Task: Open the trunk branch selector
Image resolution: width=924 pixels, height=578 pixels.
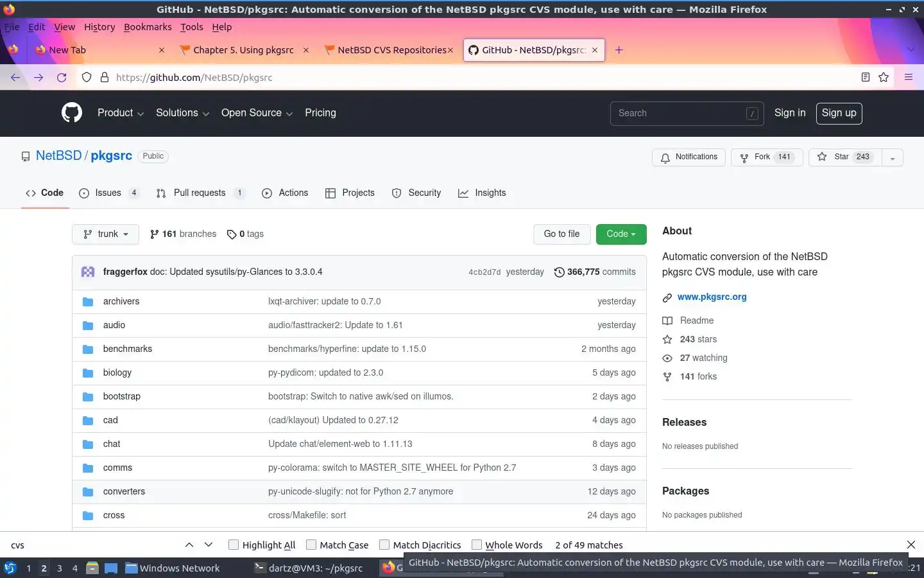Action: tap(106, 234)
